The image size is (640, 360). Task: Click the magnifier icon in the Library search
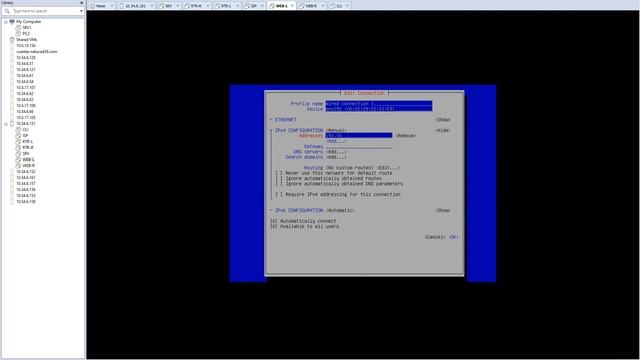coord(7,11)
